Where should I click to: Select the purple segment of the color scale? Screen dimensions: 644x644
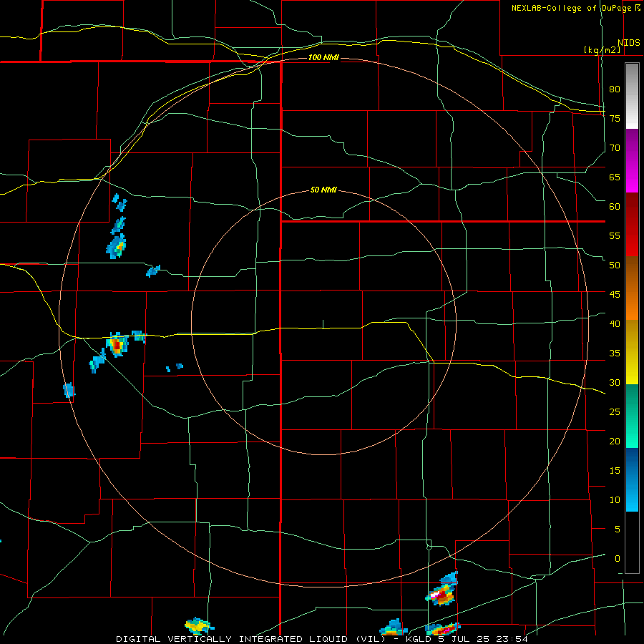[x=632, y=160]
